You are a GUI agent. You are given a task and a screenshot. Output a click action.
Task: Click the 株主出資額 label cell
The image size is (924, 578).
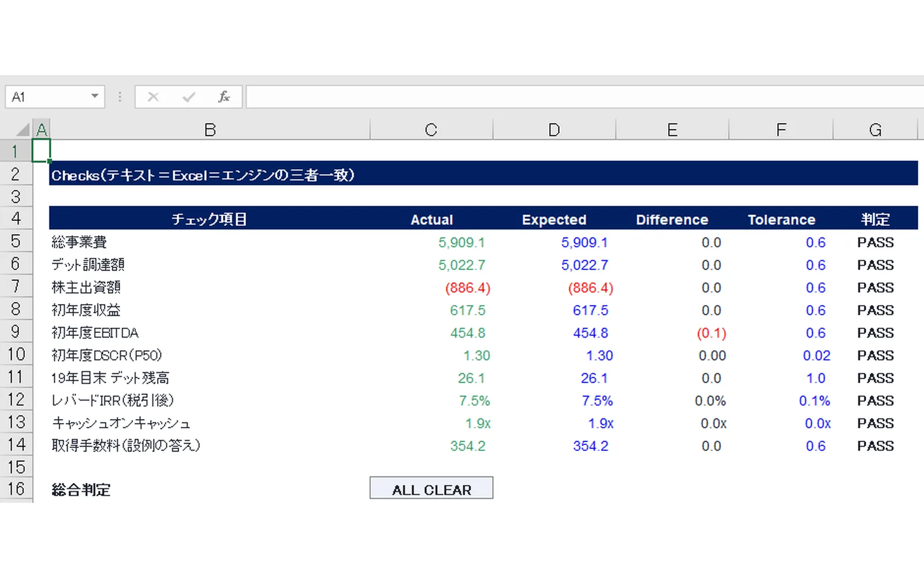210,287
